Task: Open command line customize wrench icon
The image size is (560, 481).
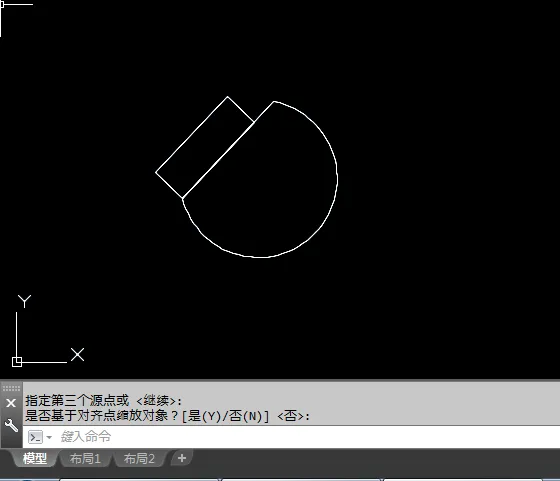Action: coord(11,425)
